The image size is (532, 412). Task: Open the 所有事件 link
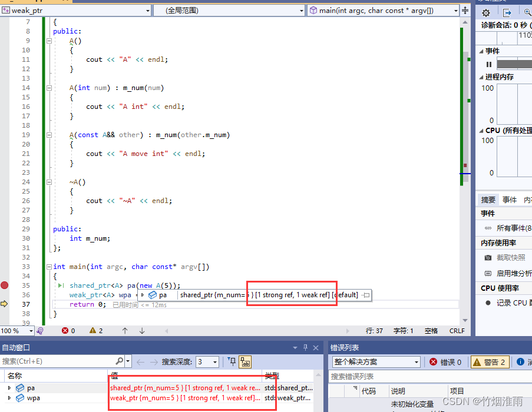[514, 228]
